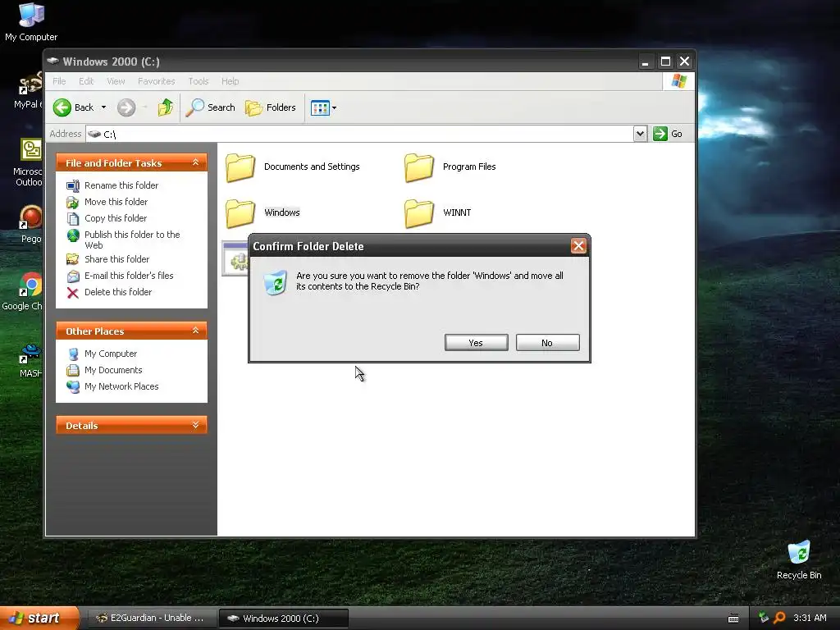The height and width of the screenshot is (630, 840).
Task: Click the drive icon in title bar
Action: [x=52, y=61]
